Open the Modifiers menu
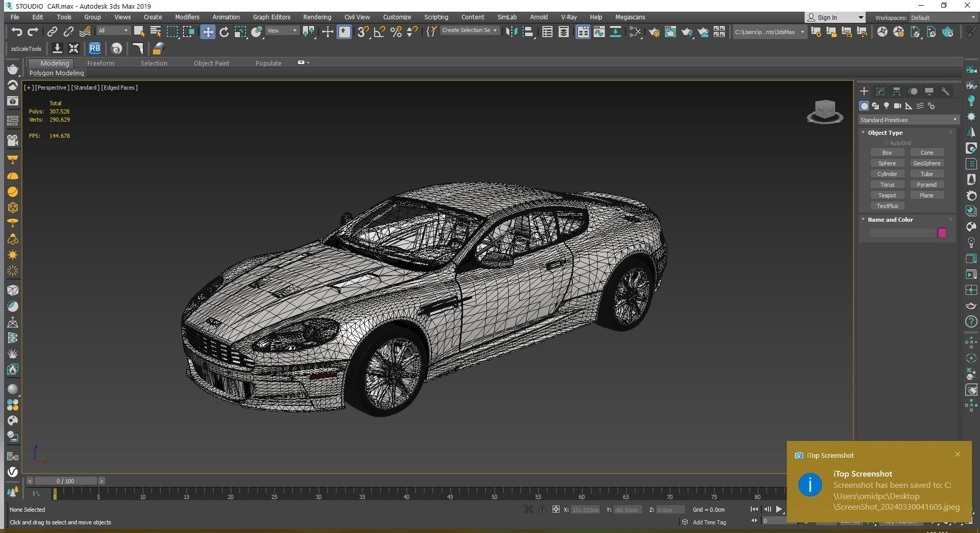Screen dimensions: 980x533 pyautogui.click(x=187, y=17)
